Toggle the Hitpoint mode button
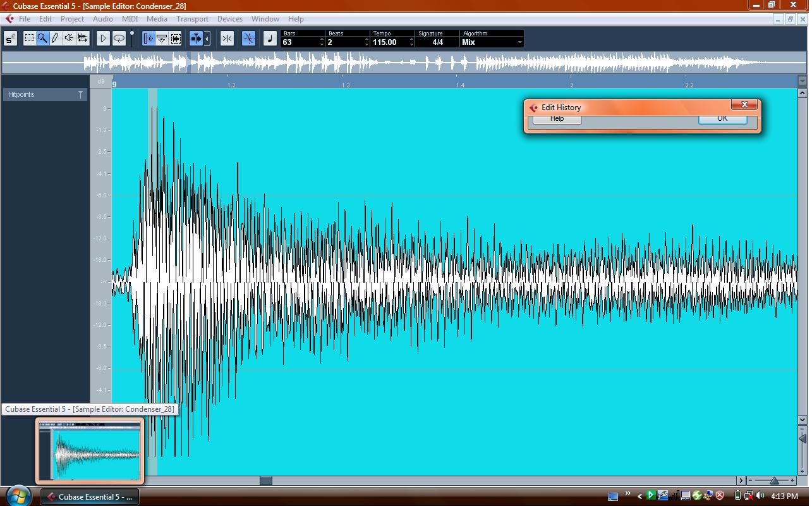Image resolution: width=812 pixels, height=506 pixels. click(x=248, y=39)
